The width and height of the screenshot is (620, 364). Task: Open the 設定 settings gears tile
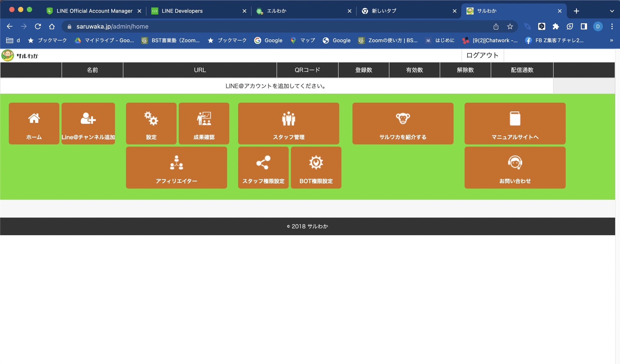(x=151, y=124)
